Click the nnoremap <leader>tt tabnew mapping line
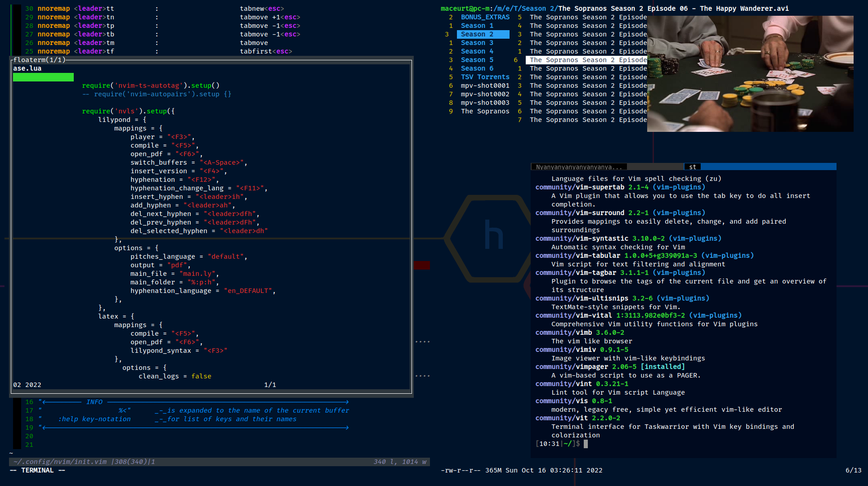Viewport: 868px width, 486px height. click(161, 9)
